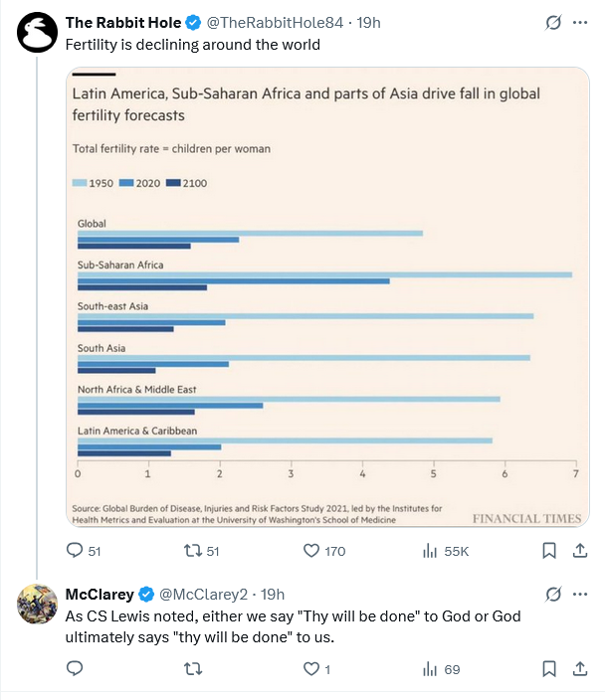This screenshot has width=605, height=700.
Task: Open The Rabbit Hole profile avatar
Action: coord(37,32)
